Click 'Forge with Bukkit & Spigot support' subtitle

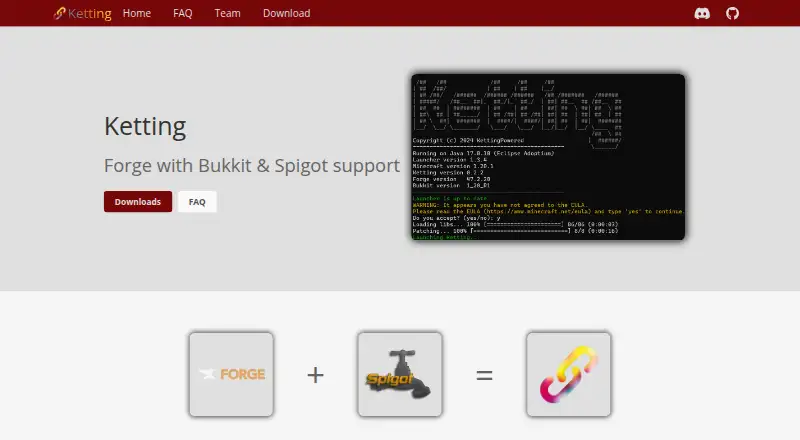(x=252, y=165)
